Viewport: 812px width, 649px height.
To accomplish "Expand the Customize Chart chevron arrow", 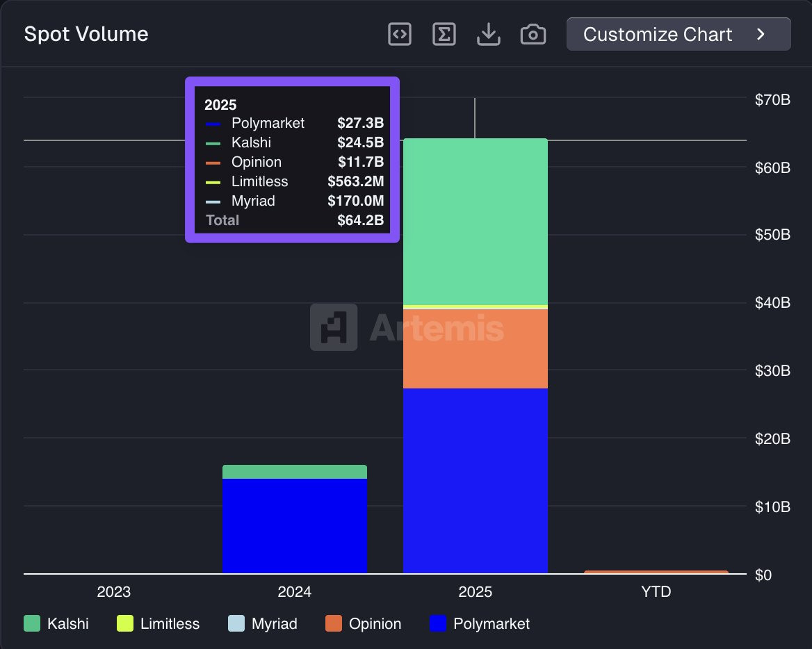I will click(761, 35).
